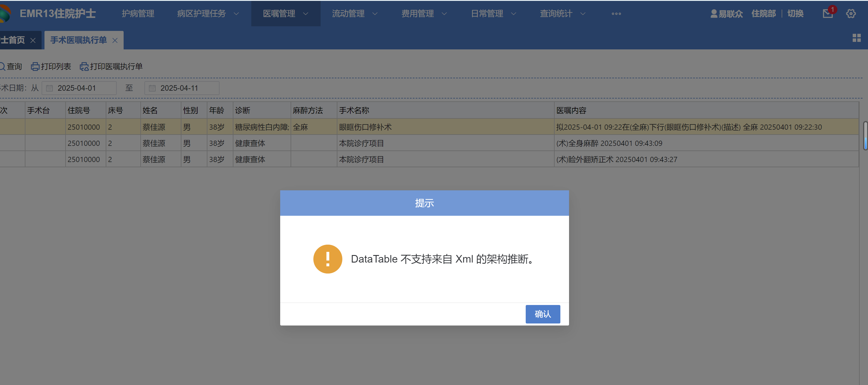The height and width of the screenshot is (385, 868).
Task: Click the mail notification icon
Action: 827,14
